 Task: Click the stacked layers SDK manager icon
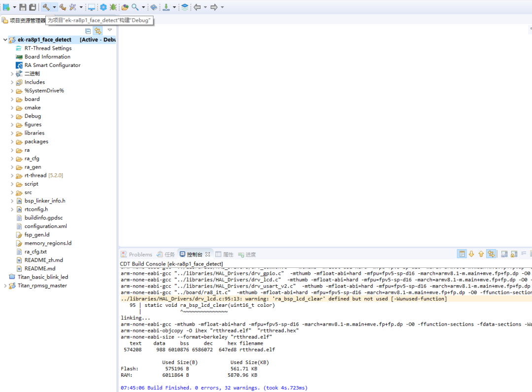[185, 7]
